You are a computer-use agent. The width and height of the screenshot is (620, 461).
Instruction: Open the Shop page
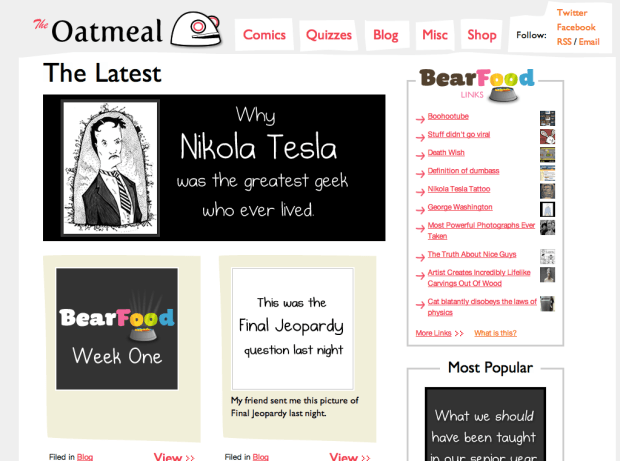pos(482,35)
